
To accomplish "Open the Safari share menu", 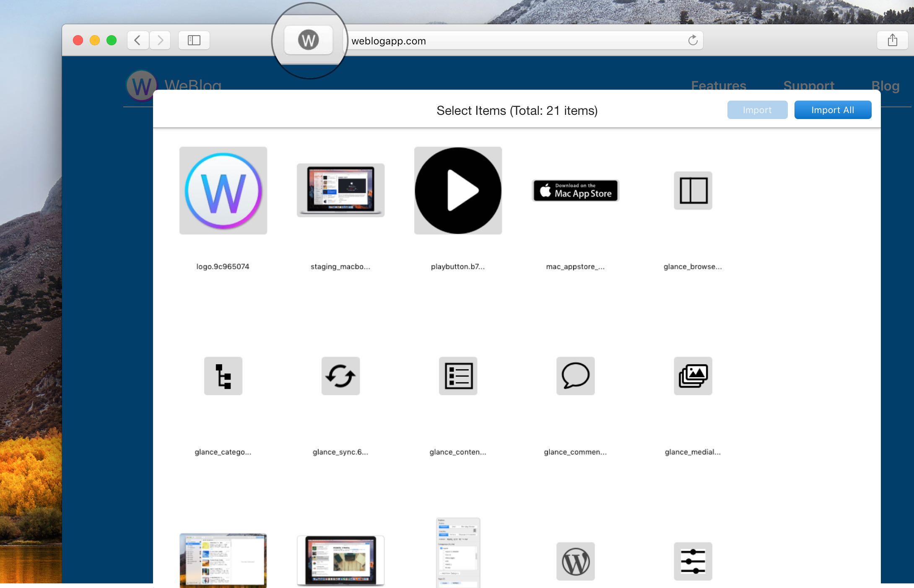I will tap(892, 40).
